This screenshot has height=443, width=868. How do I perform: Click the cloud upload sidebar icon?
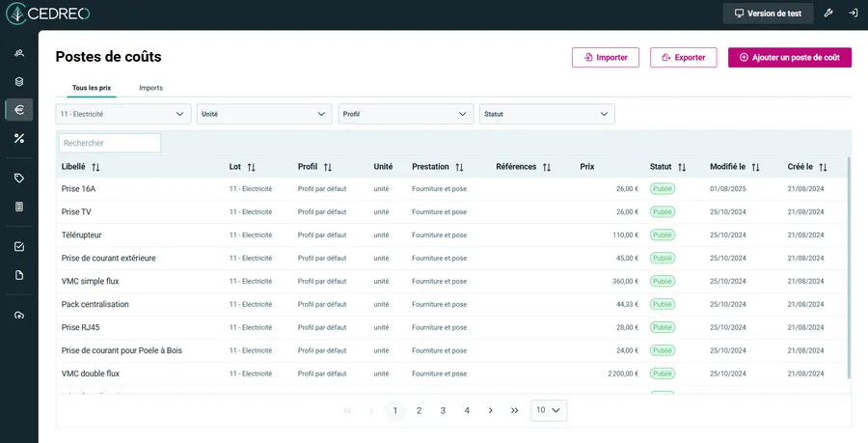pyautogui.click(x=19, y=316)
